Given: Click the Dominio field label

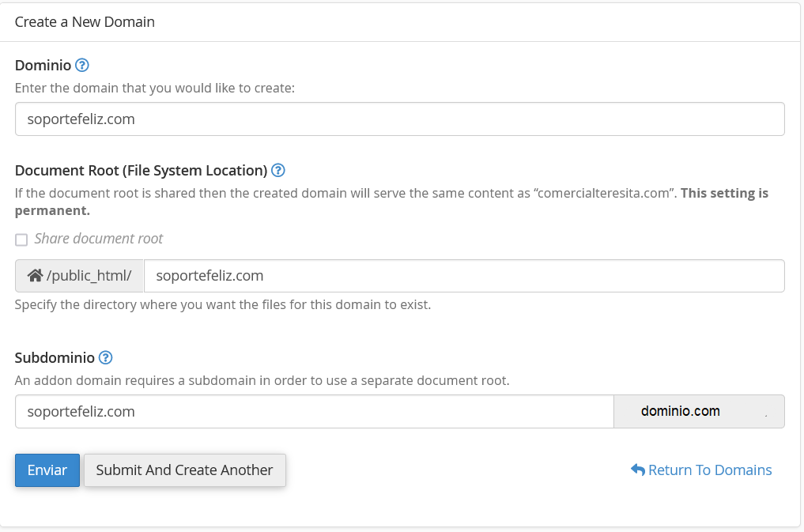Looking at the screenshot, I should (x=43, y=65).
